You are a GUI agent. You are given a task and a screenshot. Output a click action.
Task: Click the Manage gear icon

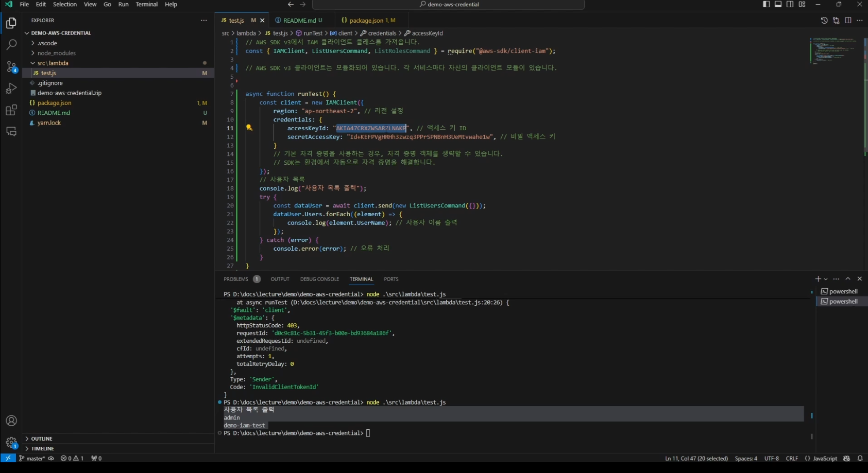[11, 443]
